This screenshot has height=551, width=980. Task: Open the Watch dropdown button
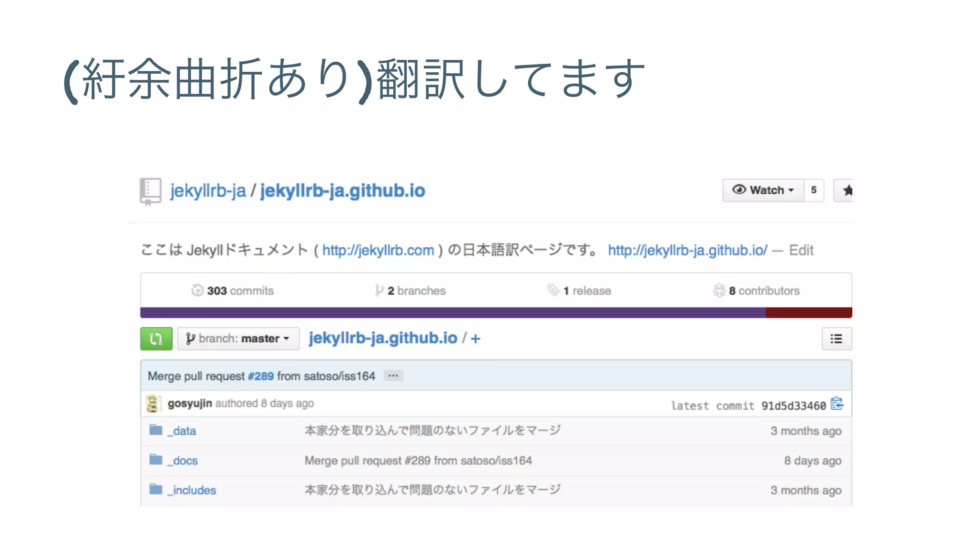pyautogui.click(x=763, y=190)
